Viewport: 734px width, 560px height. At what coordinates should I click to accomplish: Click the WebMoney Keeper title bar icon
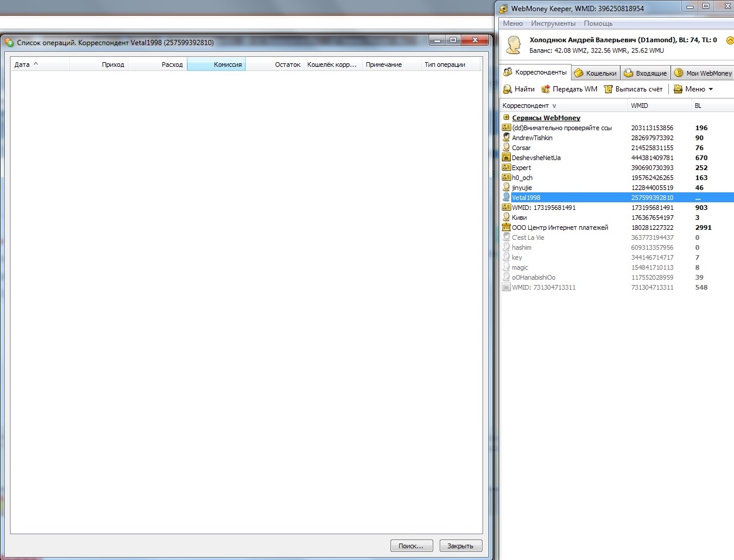coord(504,8)
